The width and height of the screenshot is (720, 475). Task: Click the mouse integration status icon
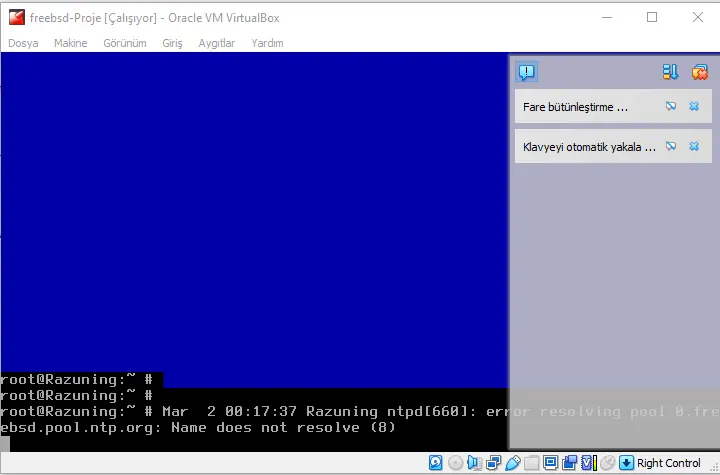tap(608, 463)
